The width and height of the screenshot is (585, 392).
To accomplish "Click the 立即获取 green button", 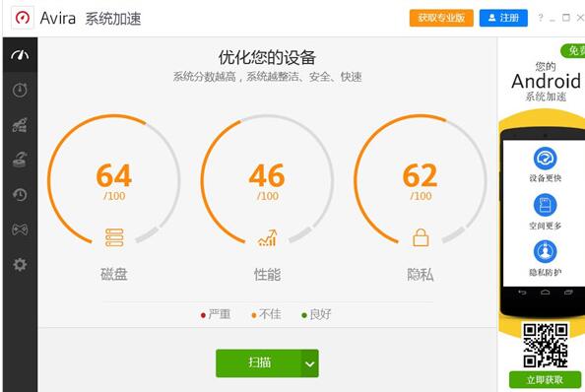I will pyautogui.click(x=545, y=380).
